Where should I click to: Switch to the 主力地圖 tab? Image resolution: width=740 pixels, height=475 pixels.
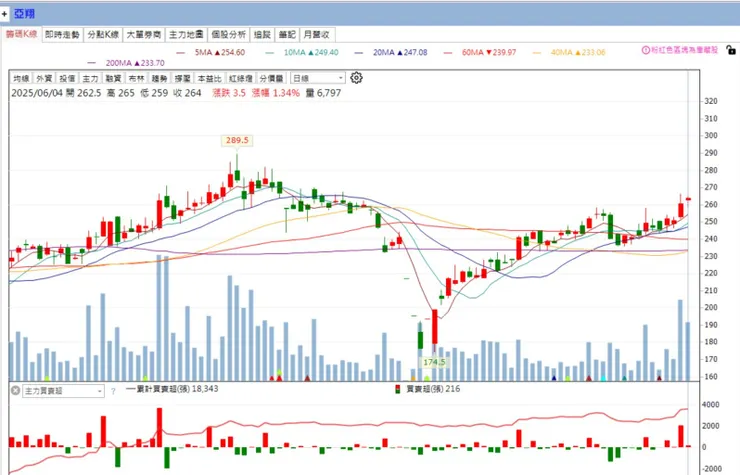[x=186, y=34]
